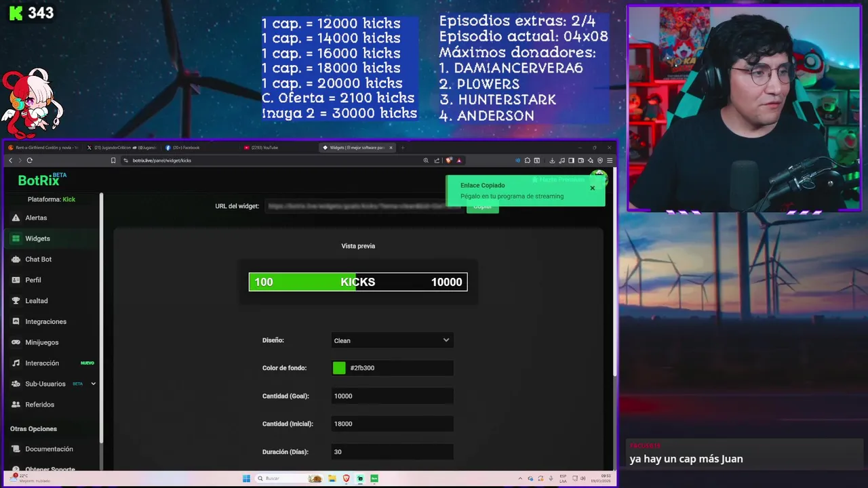Open browser downloads icon
The height and width of the screenshot is (488, 868).
pos(552,160)
